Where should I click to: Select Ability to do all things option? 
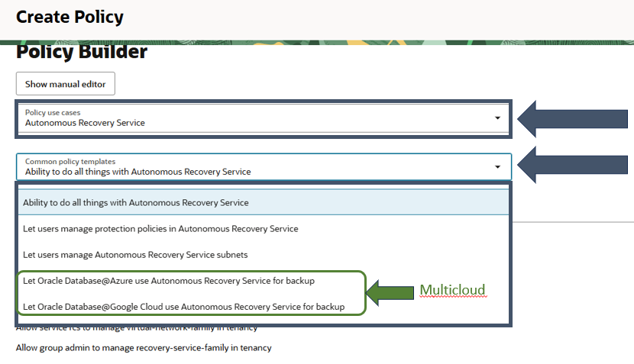[x=264, y=202]
